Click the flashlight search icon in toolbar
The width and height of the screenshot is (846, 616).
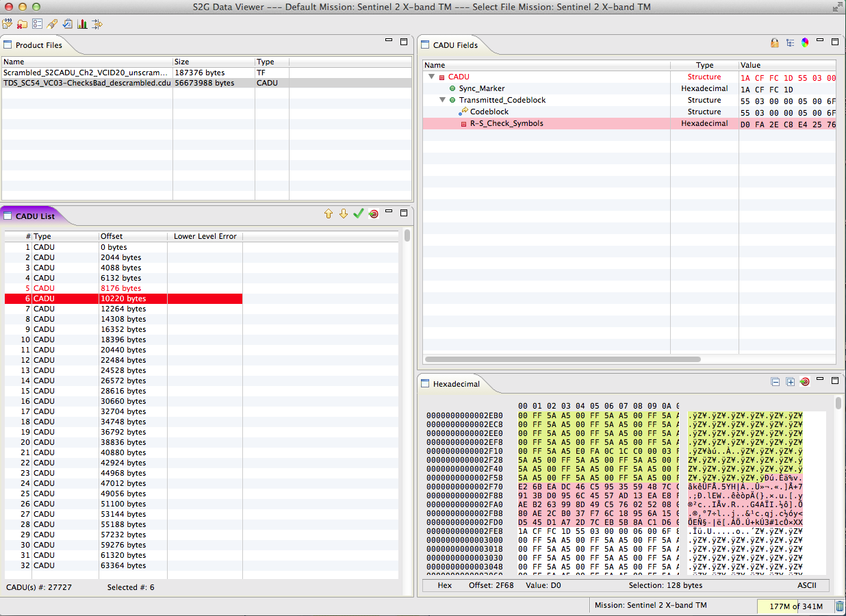click(52, 24)
